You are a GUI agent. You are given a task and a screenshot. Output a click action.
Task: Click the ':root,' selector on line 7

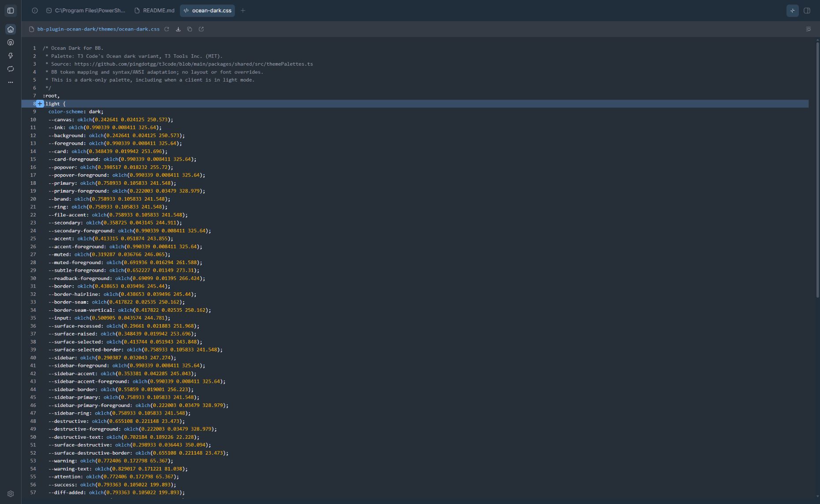[51, 96]
